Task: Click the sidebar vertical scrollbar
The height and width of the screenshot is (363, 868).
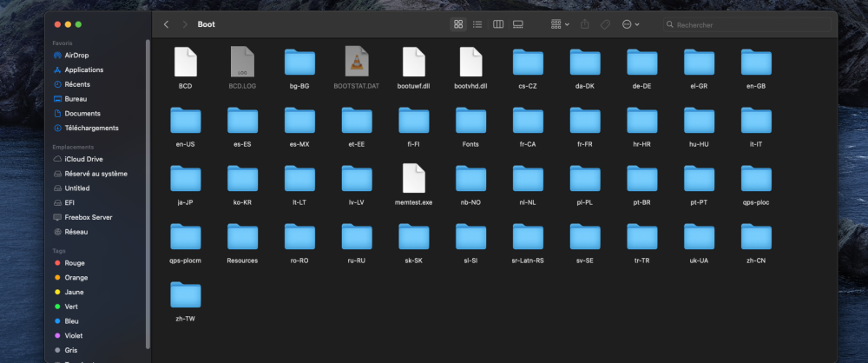Action: point(148,194)
